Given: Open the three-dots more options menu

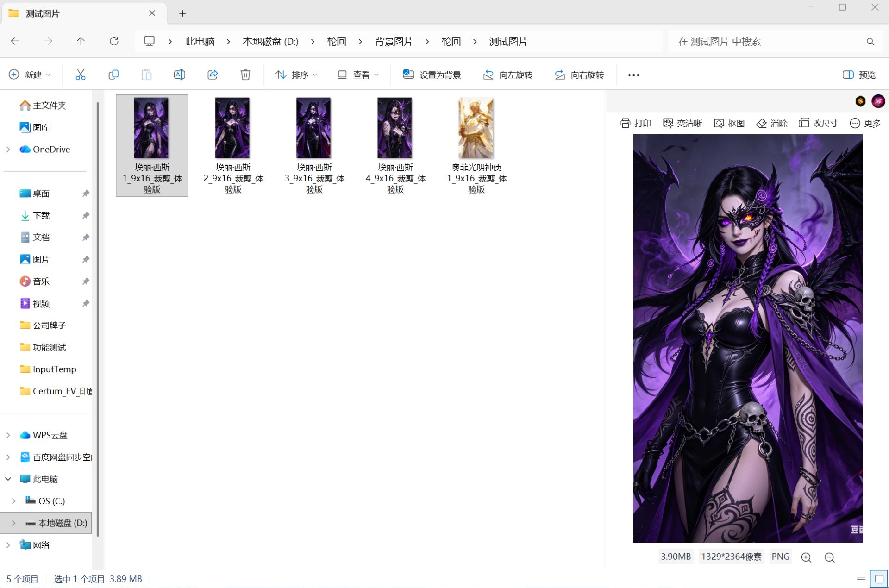Looking at the screenshot, I should [x=633, y=75].
